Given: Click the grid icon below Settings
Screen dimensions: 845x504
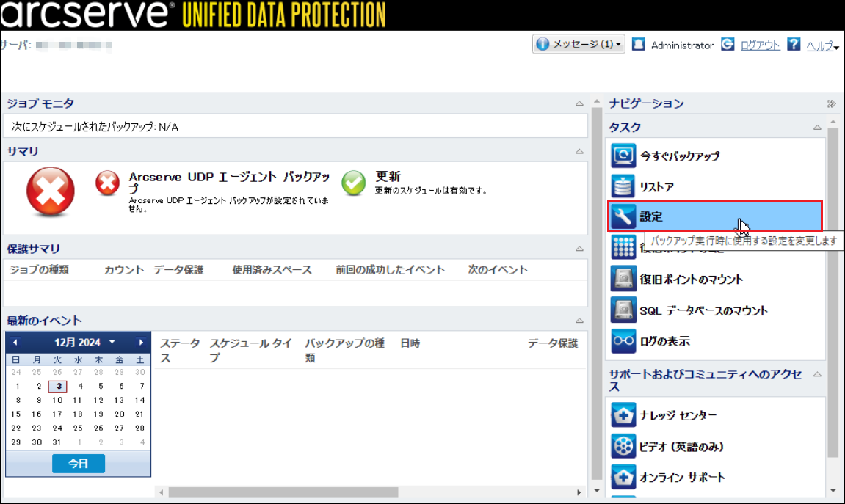Looking at the screenshot, I should coord(623,248).
